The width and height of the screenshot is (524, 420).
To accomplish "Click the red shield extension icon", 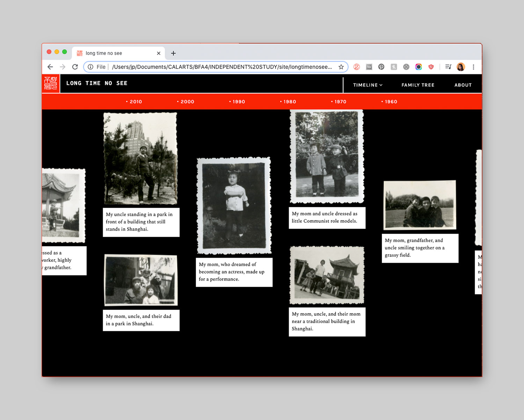I will point(431,67).
